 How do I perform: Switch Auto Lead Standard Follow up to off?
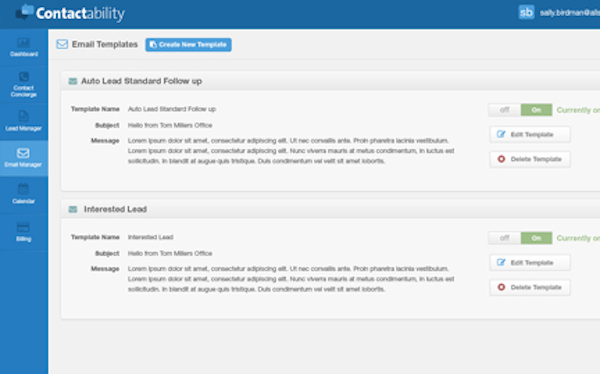504,110
